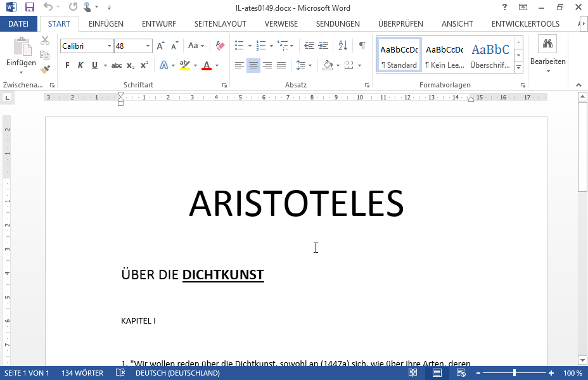Click the proofing status icon in status bar
Image resolution: width=588 pixels, height=380 pixels.
(120, 373)
